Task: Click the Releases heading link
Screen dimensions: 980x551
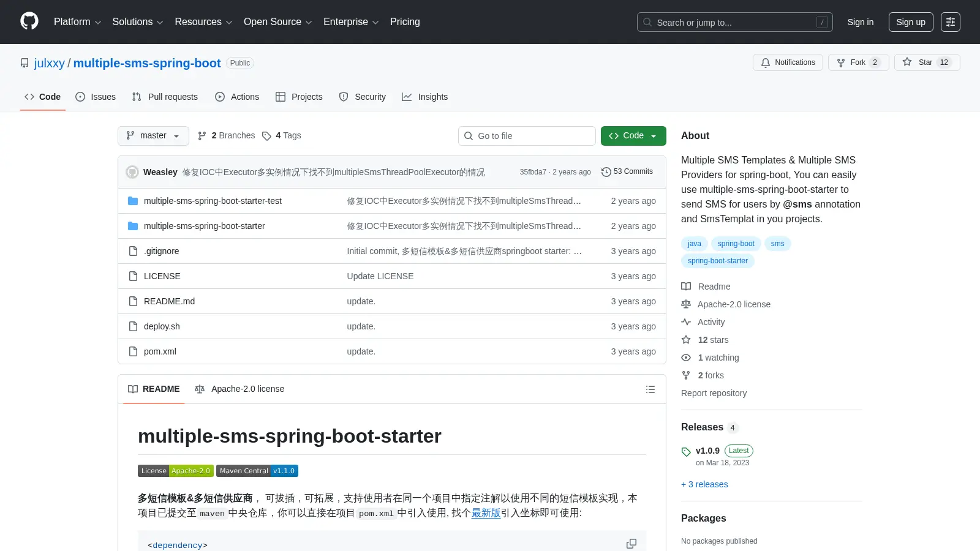Action: (x=702, y=427)
